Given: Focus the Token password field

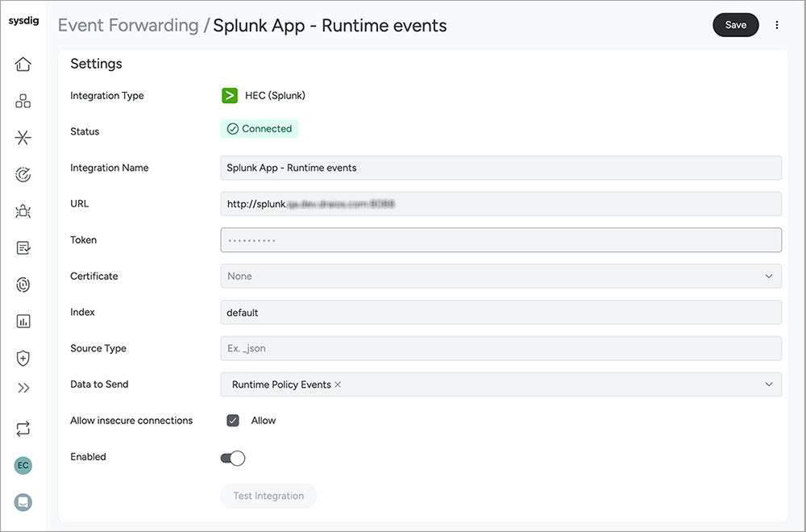Looking at the screenshot, I should click(x=501, y=240).
